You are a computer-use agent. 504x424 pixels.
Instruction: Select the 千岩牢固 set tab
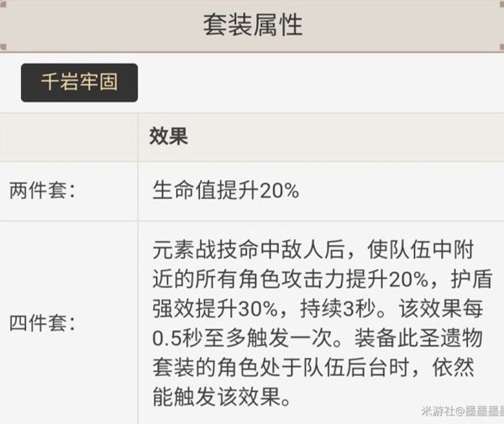click(79, 82)
